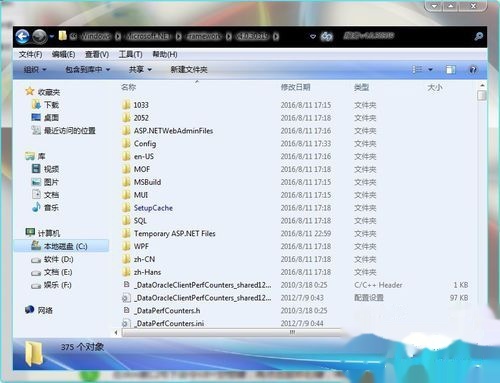Click the MSBuild folder icon
The height and width of the screenshot is (383, 500).
[x=126, y=182]
